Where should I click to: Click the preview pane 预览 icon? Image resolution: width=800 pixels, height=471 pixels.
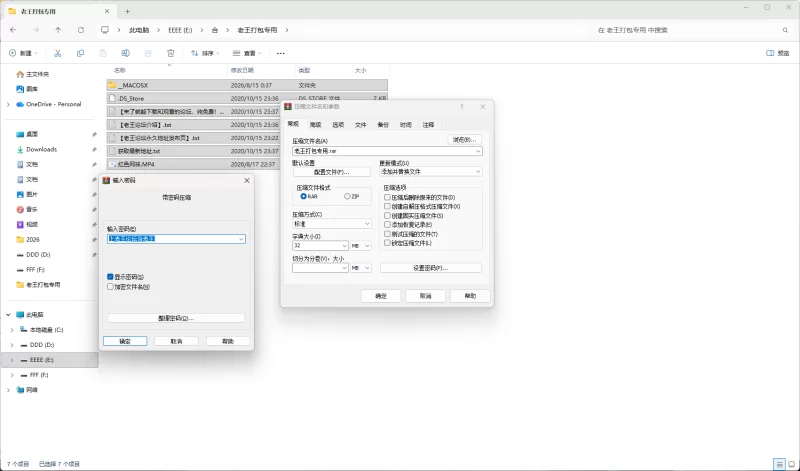point(770,53)
